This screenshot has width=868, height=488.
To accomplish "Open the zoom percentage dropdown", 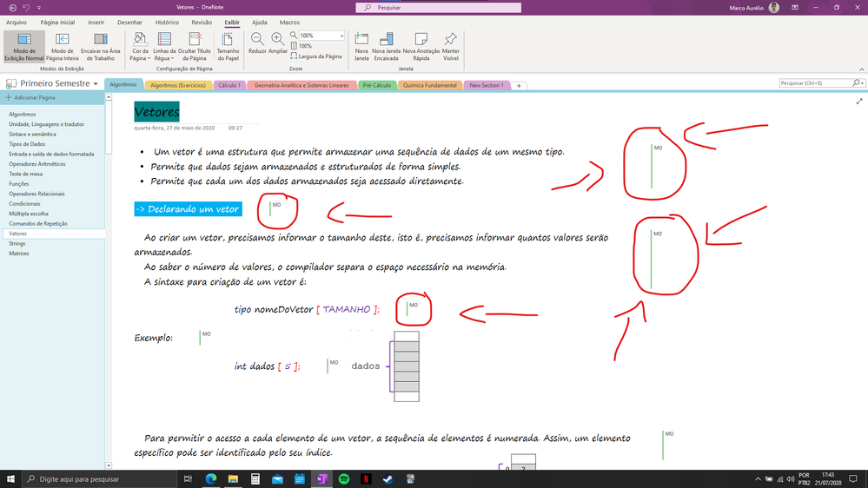I will point(341,36).
